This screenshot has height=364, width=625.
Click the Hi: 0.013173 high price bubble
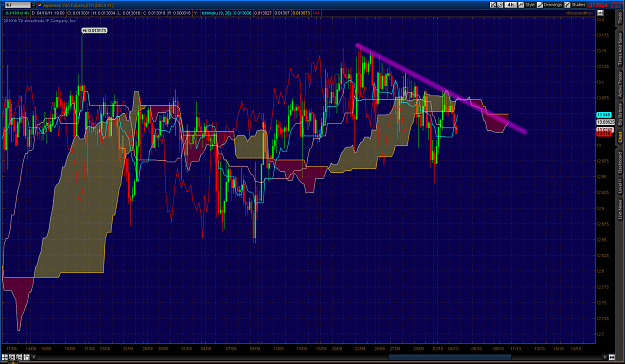click(x=94, y=30)
